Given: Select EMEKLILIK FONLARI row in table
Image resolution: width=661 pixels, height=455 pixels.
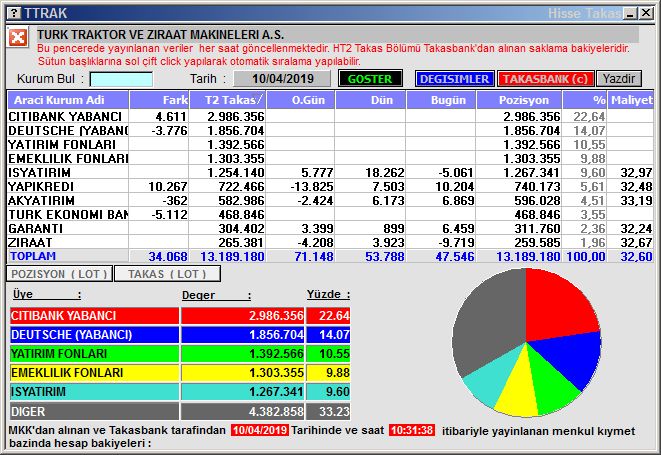Looking at the screenshot, I should [330, 158].
